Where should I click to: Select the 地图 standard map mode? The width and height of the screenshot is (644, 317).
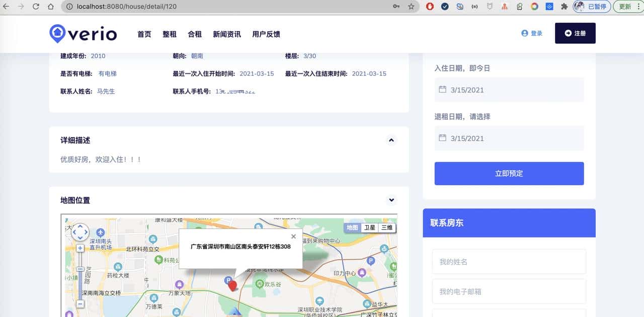(x=352, y=227)
